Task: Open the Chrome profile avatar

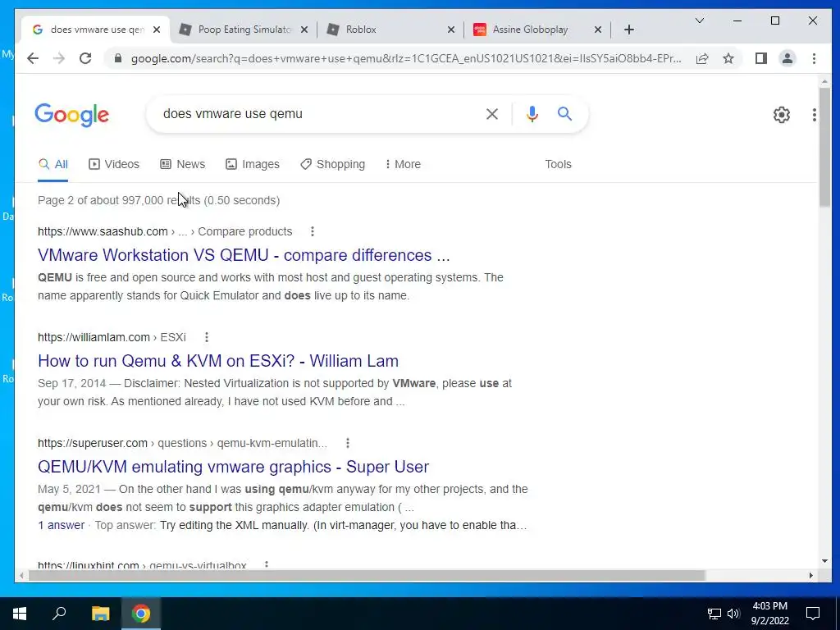Action: click(787, 58)
